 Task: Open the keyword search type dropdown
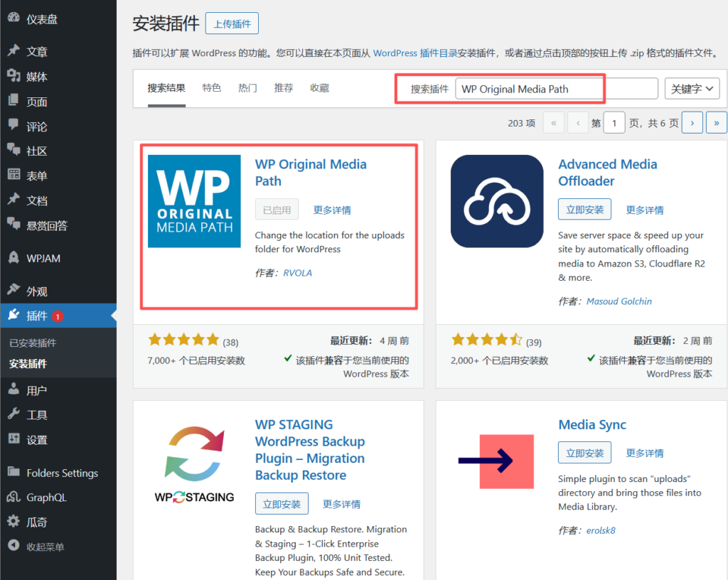click(692, 89)
